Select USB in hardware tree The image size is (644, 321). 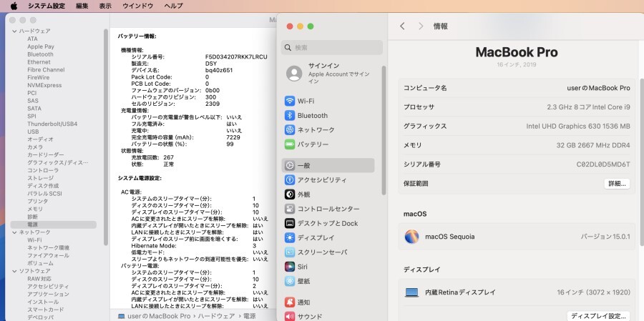click(33, 132)
